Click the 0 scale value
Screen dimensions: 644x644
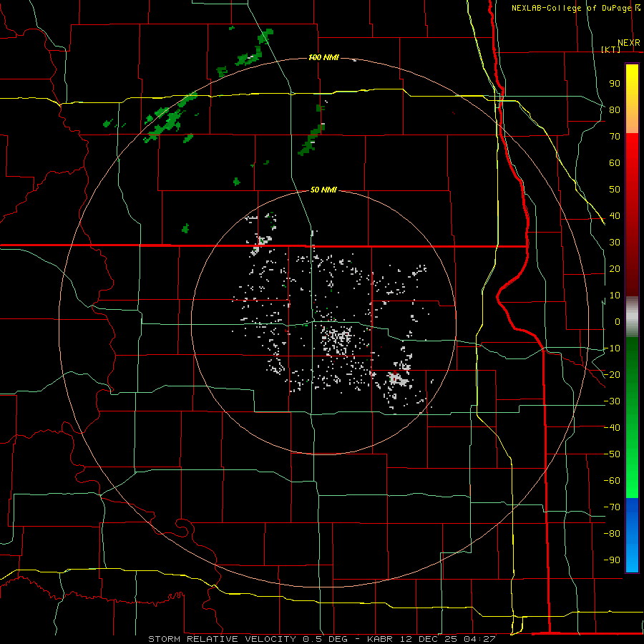click(x=618, y=321)
